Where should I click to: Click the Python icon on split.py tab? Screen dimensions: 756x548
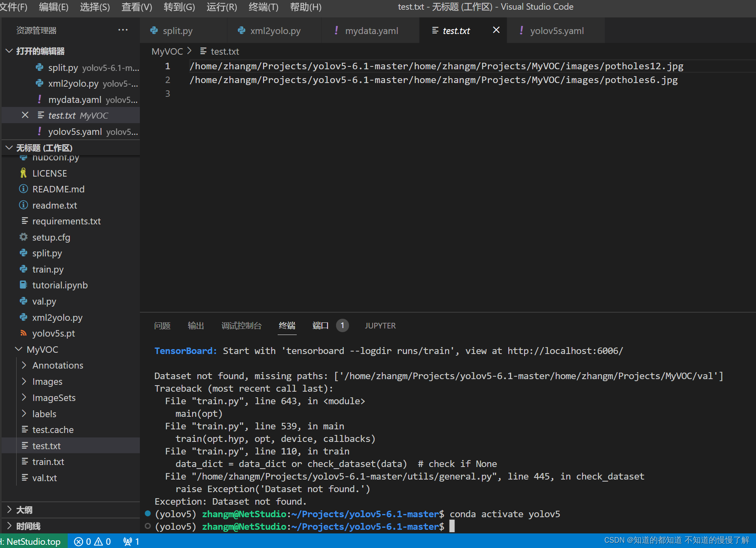click(154, 30)
